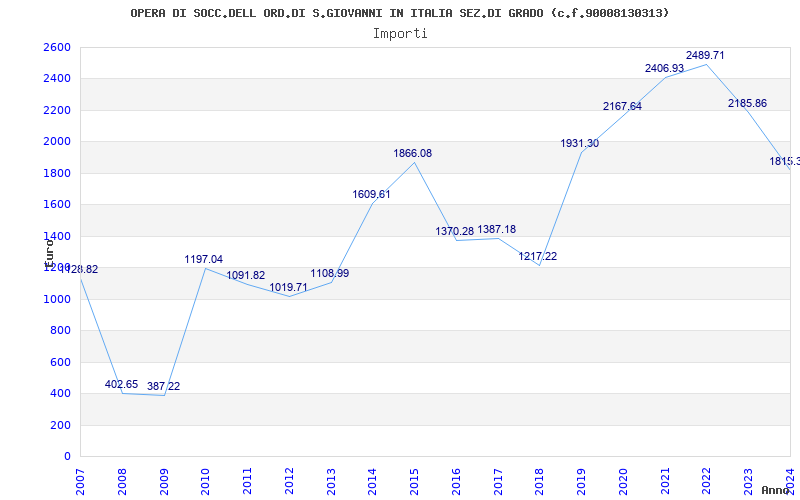Select the maximum value label 2489.71
800x500 pixels.
click(705, 55)
